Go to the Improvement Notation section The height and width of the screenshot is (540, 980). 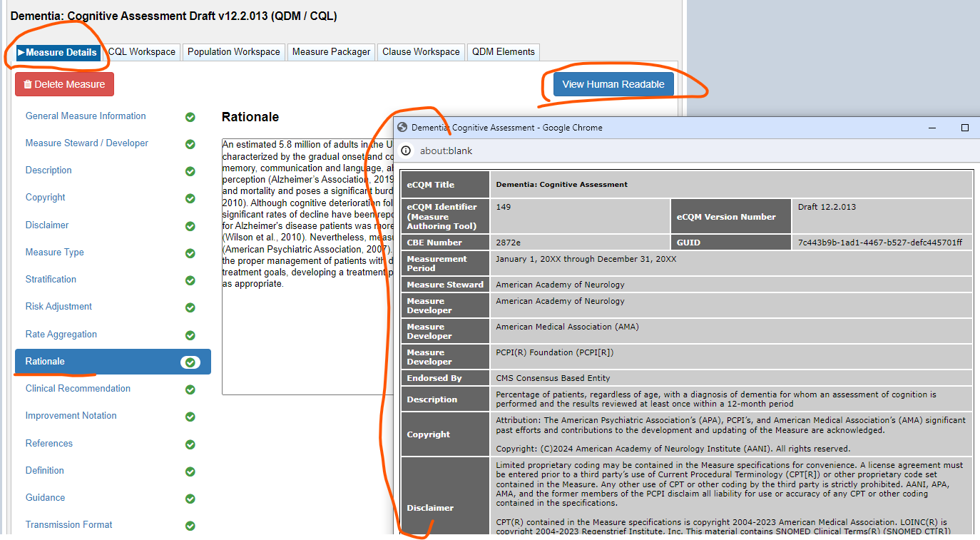click(x=71, y=416)
